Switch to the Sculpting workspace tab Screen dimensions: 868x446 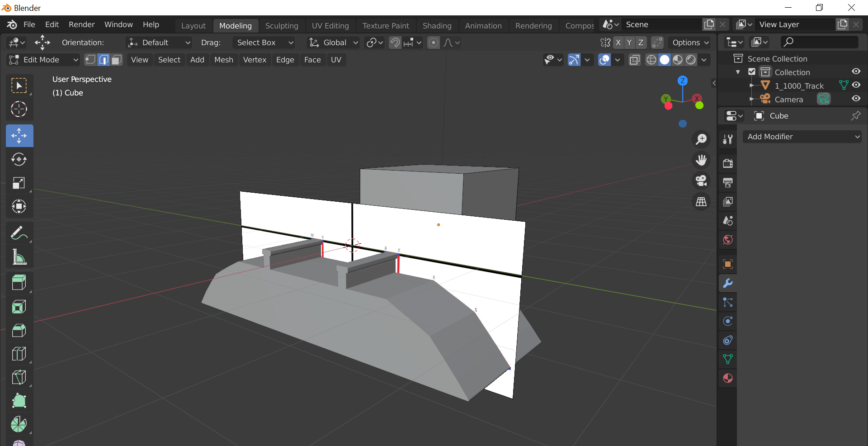pos(282,26)
